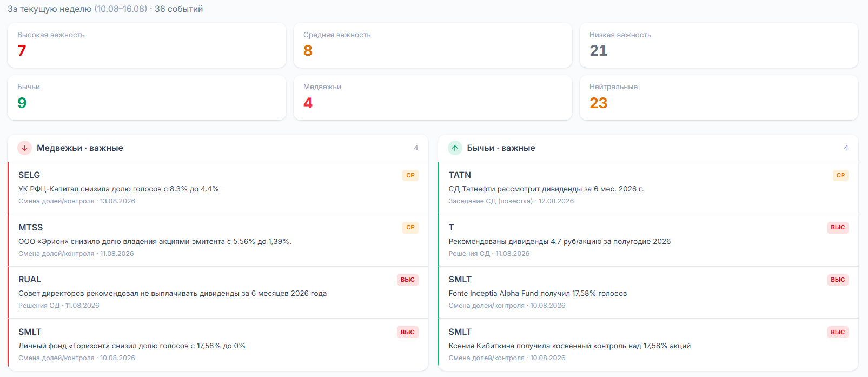Screen dimensions: 868x377
Task: Open SMLT Личный фонд Горизонт event
Action: pyautogui.click(x=218, y=345)
